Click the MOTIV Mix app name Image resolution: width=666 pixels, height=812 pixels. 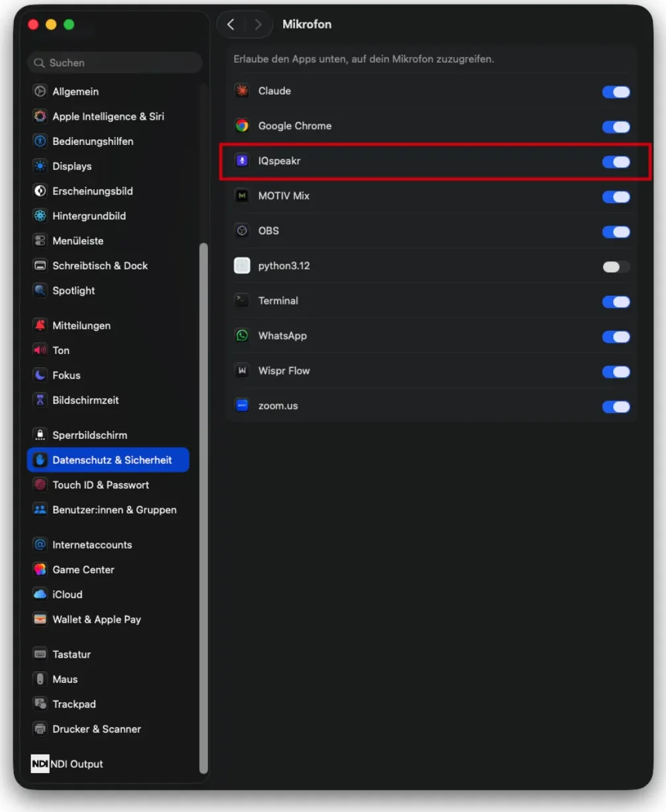point(284,196)
